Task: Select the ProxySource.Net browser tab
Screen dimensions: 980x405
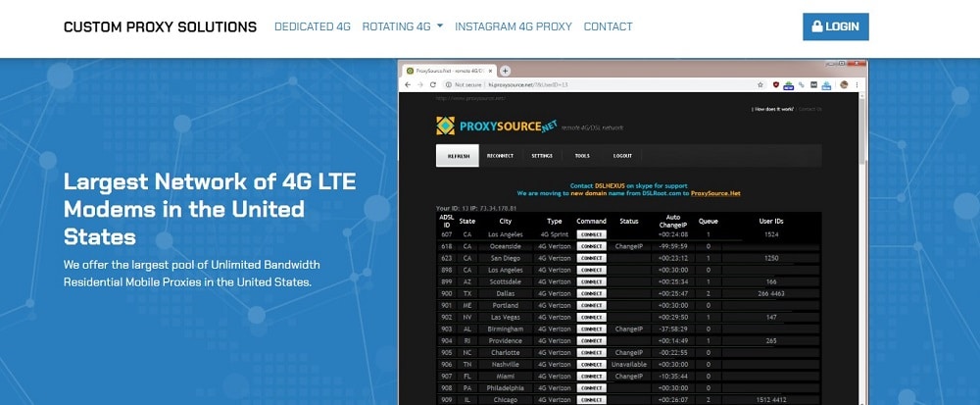Action: (449, 71)
